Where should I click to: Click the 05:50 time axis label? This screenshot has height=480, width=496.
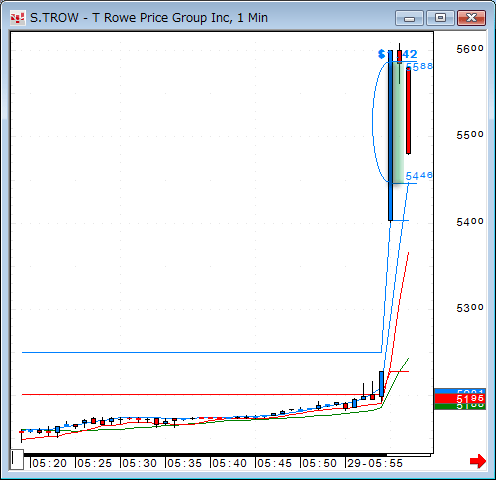[319, 463]
